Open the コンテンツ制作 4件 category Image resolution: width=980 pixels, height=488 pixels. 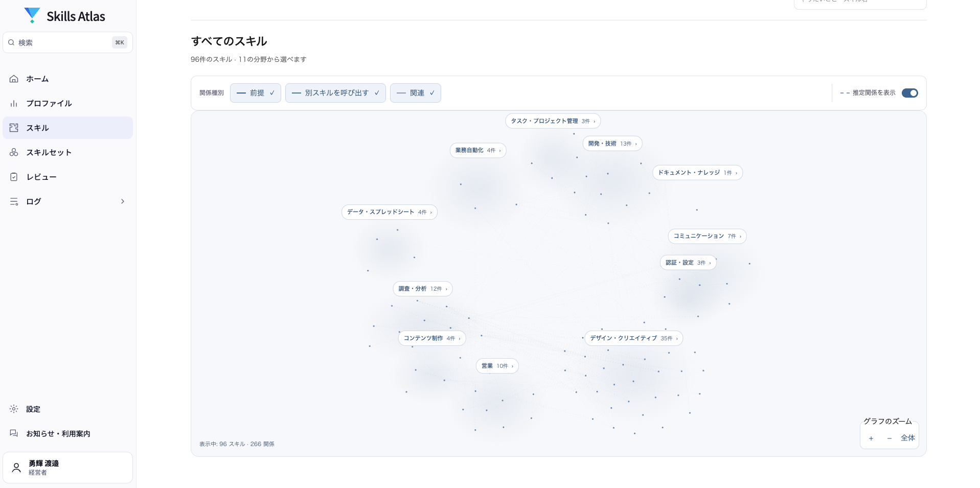pyautogui.click(x=432, y=338)
